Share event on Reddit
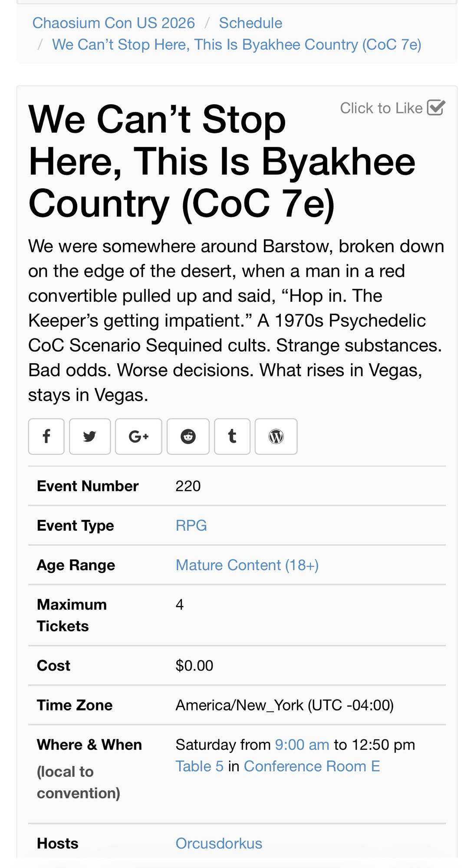The height and width of the screenshot is (868, 474). (188, 436)
